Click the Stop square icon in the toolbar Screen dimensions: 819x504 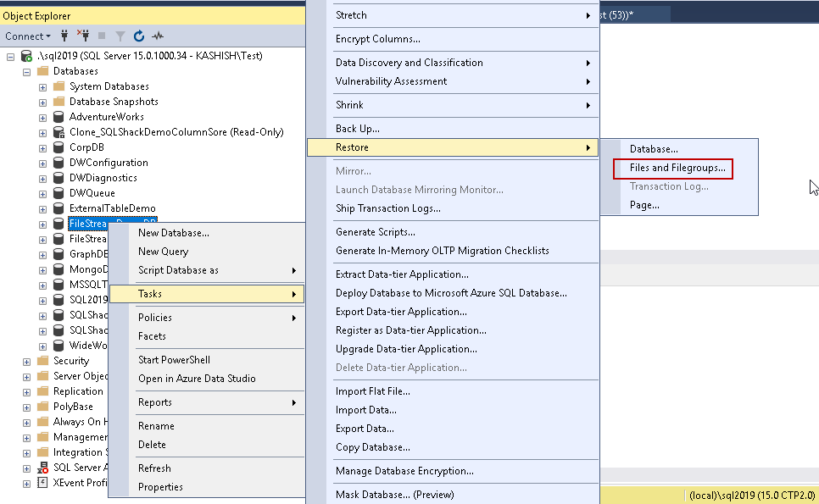pyautogui.click(x=102, y=36)
